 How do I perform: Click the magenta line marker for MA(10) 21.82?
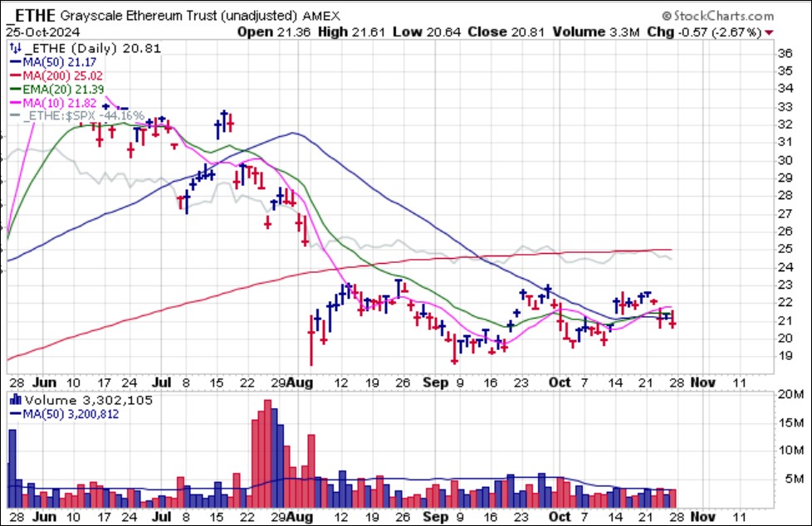tap(16, 103)
